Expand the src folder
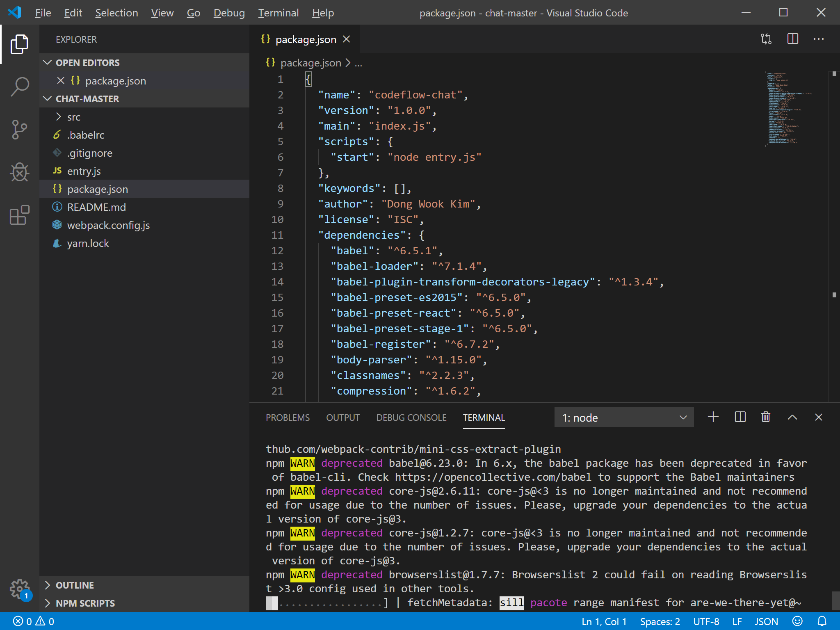Viewport: 840px width, 630px height. (x=144, y=117)
